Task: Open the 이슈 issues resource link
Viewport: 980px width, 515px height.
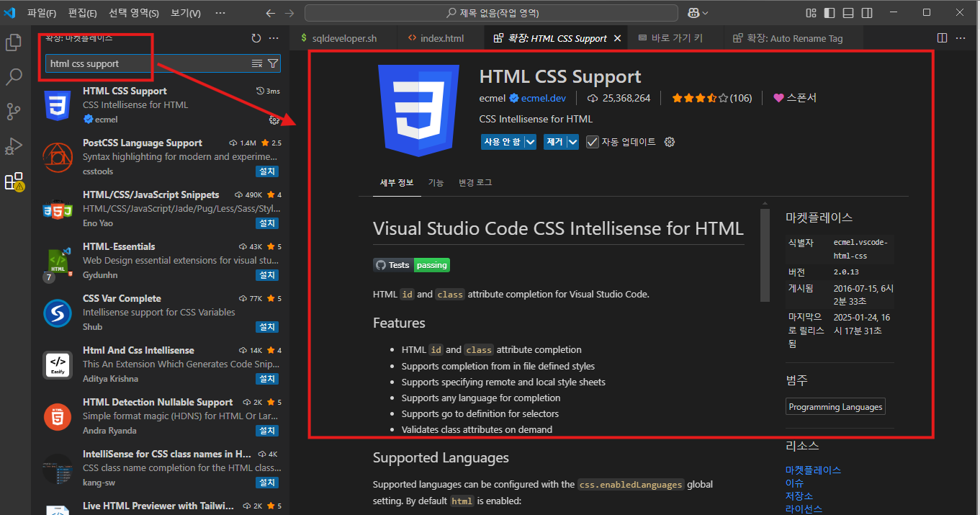Action: pos(794,483)
